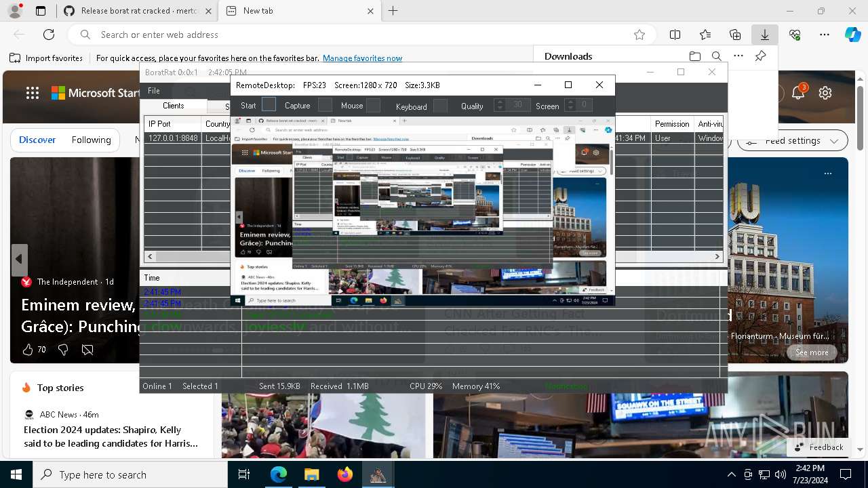Open the File menu in BoratRat
The width and height of the screenshot is (868, 488).
point(154,91)
